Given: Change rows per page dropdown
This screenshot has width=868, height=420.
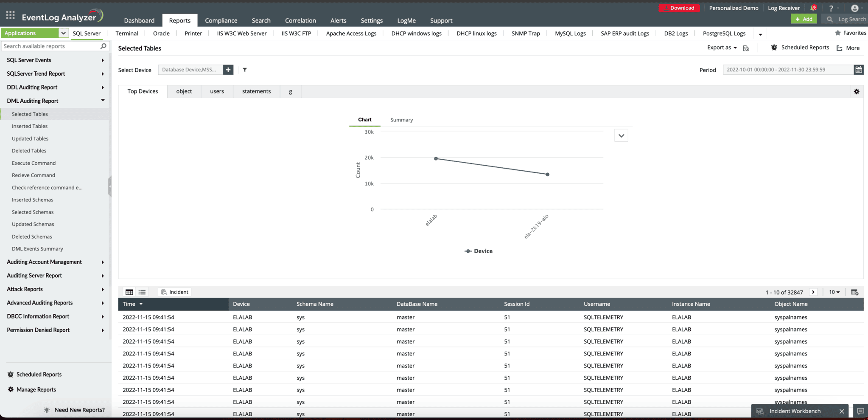Looking at the screenshot, I should (x=834, y=292).
